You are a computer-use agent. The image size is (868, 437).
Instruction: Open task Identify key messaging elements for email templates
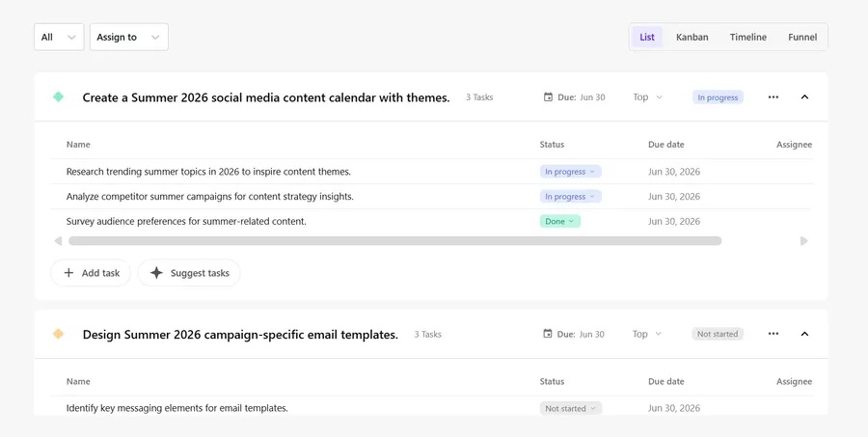(x=177, y=408)
